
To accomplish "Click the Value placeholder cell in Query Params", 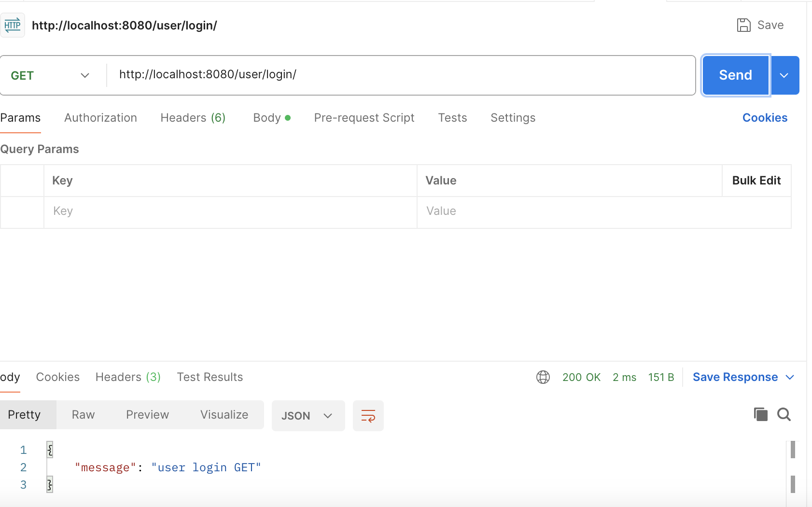I will coord(603,211).
